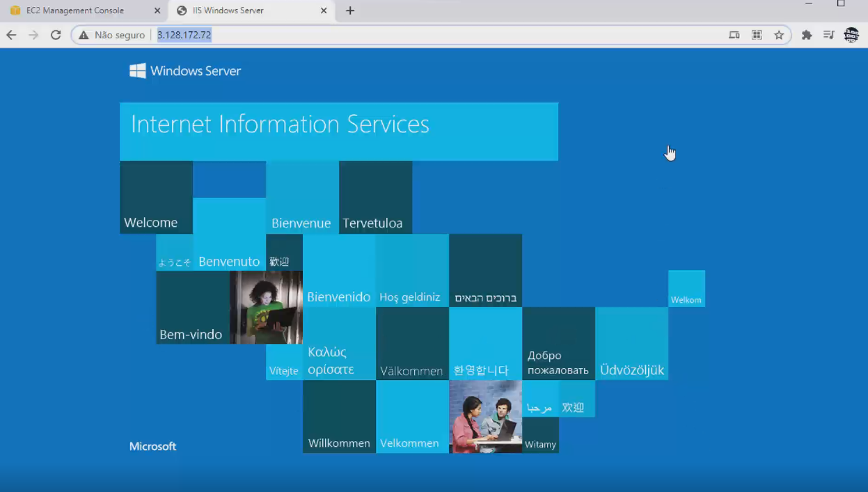The width and height of the screenshot is (868, 492).
Task: Click the Vítejte tile
Action: 284,362
